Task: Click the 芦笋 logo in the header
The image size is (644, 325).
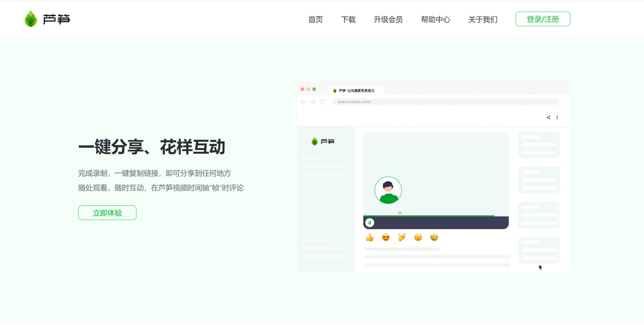Action: coord(47,19)
